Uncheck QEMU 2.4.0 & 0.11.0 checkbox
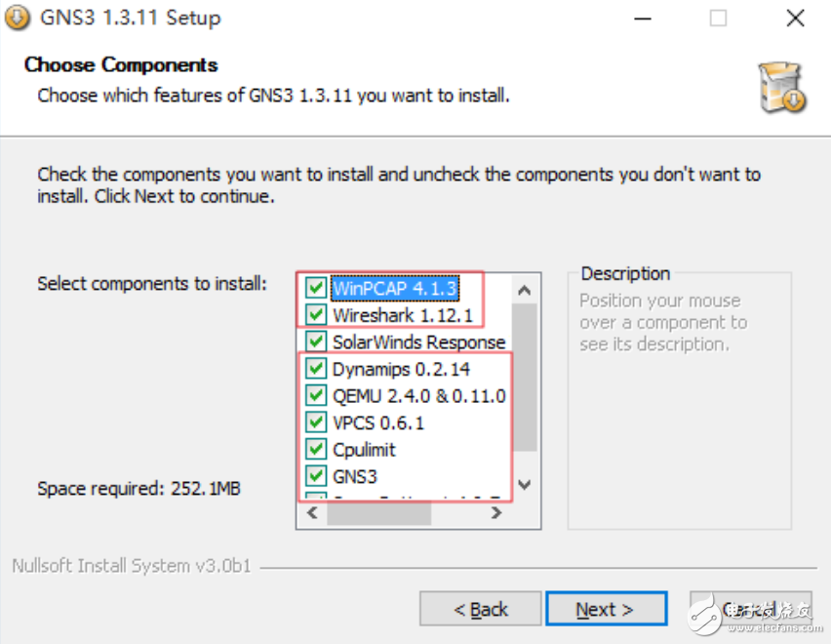Viewport: 831px width, 644px height. coord(315,395)
